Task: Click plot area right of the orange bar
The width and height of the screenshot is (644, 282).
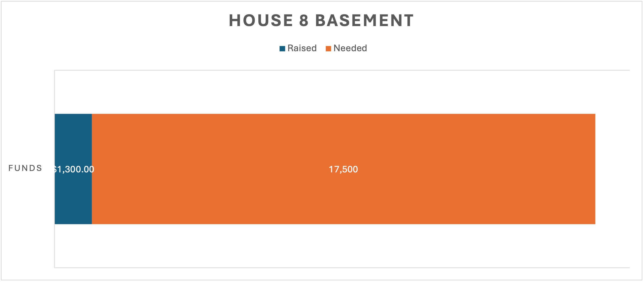Action: (613, 169)
